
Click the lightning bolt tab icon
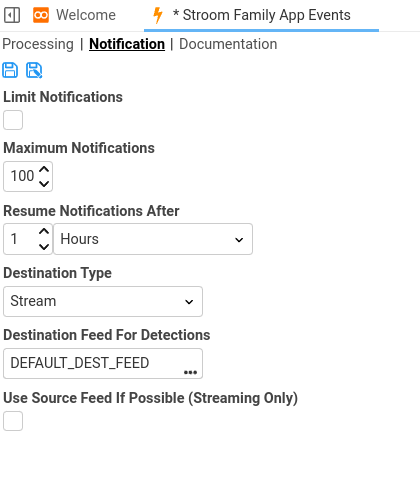click(157, 15)
